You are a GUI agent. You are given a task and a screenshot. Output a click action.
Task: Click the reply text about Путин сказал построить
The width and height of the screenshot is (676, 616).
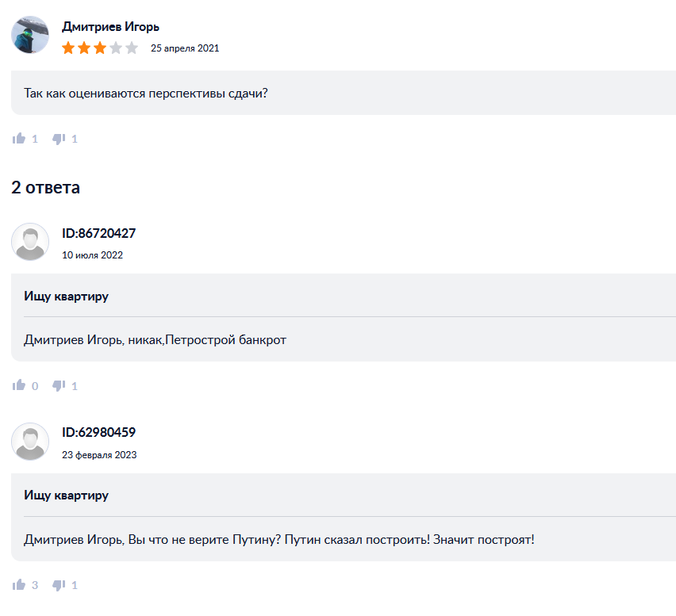279,539
